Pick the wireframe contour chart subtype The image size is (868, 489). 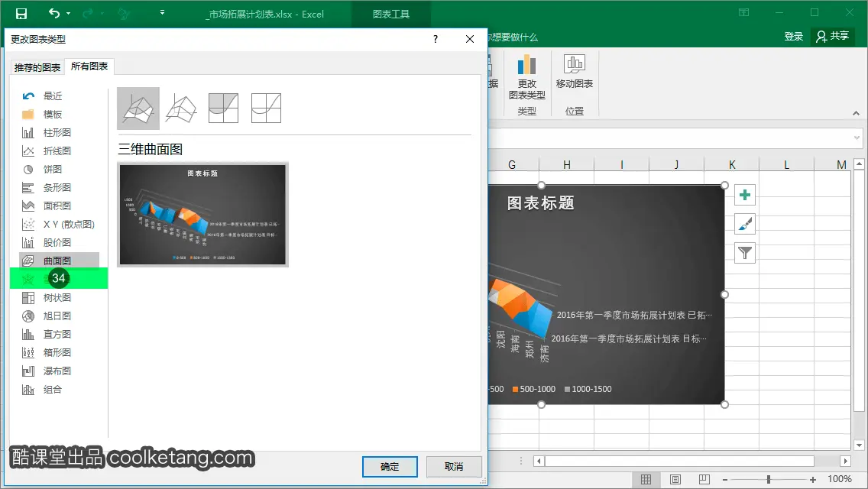pyautogui.click(x=266, y=108)
